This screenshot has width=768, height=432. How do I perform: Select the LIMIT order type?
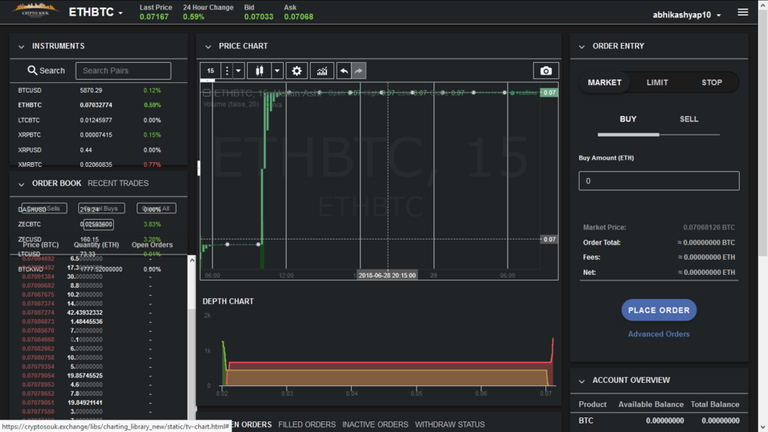(657, 82)
